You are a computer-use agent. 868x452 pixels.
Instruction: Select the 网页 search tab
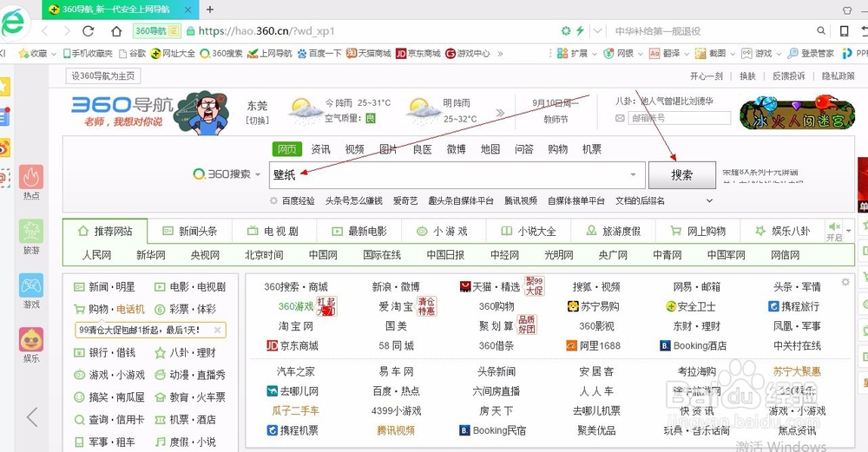click(x=286, y=149)
